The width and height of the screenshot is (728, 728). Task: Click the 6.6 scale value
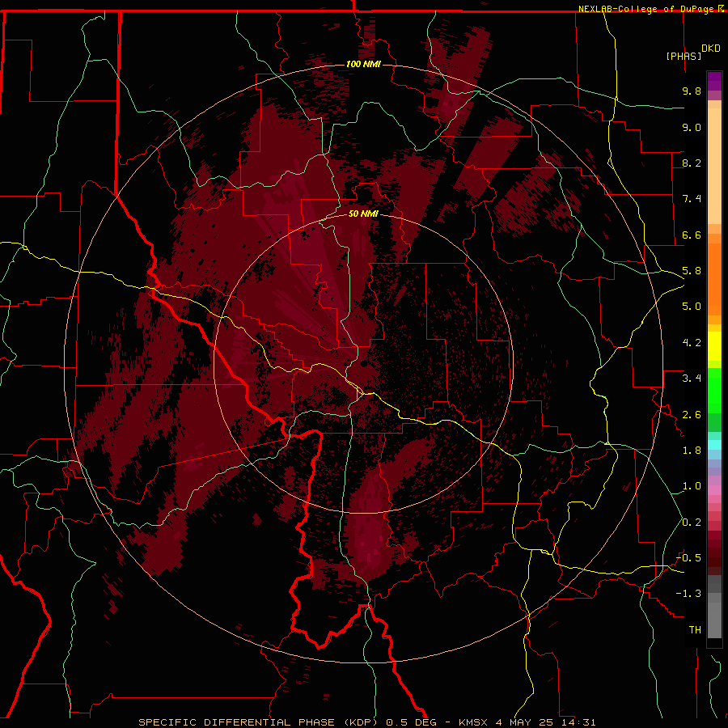pos(692,235)
